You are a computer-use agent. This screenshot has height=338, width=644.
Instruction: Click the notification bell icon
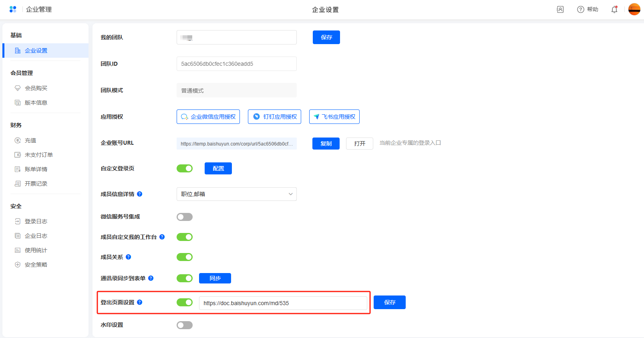(614, 10)
